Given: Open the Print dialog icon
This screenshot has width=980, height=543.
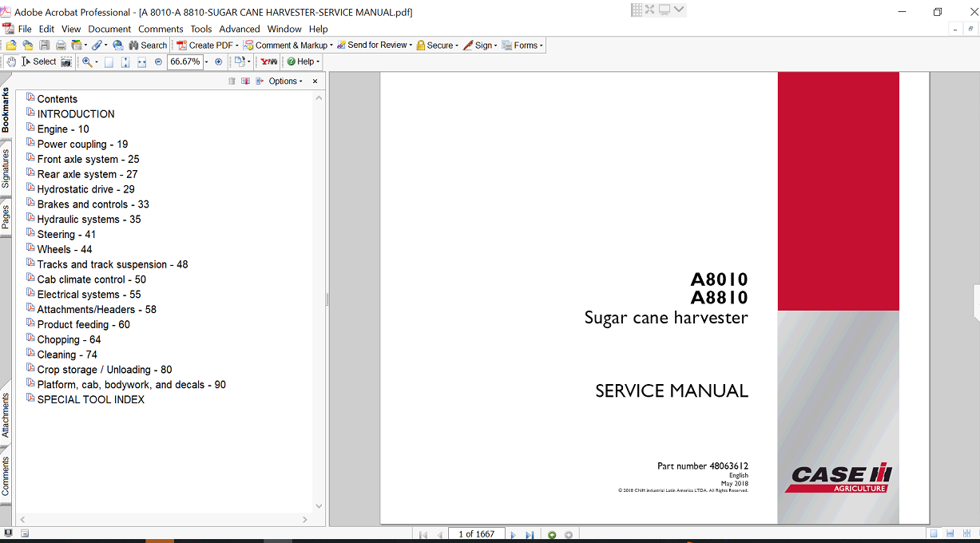Looking at the screenshot, I should pyautogui.click(x=60, y=45).
